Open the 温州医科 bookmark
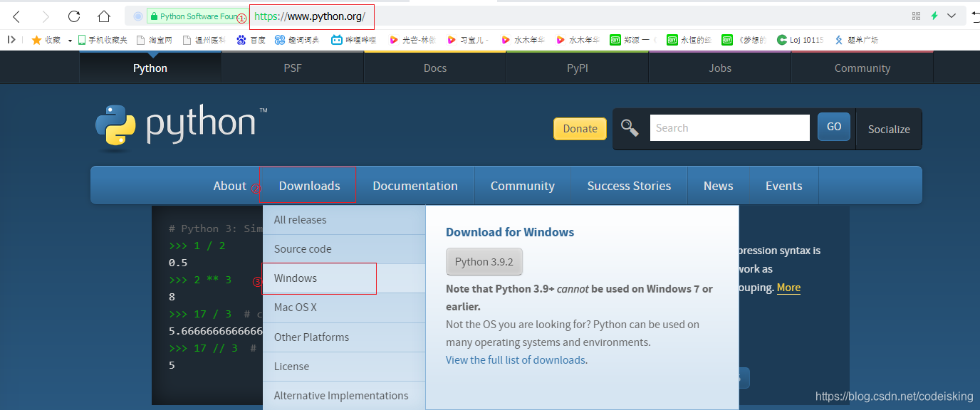The height and width of the screenshot is (410, 980). coord(204,40)
